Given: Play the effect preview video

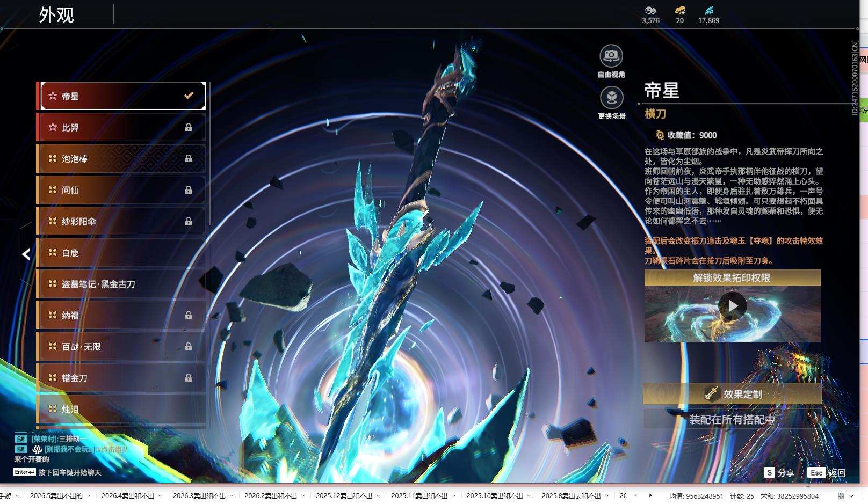Looking at the screenshot, I should click(x=733, y=305).
